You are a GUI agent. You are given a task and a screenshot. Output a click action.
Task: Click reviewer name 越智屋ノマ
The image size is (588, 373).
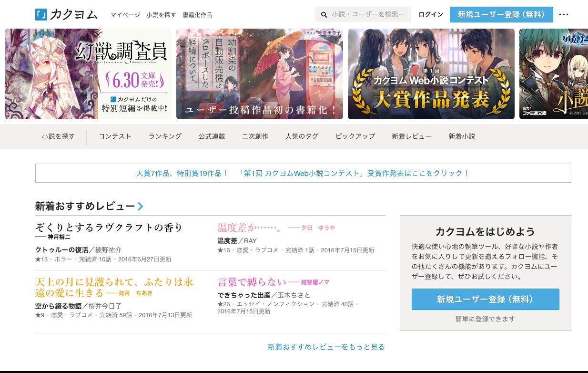coord(315,282)
